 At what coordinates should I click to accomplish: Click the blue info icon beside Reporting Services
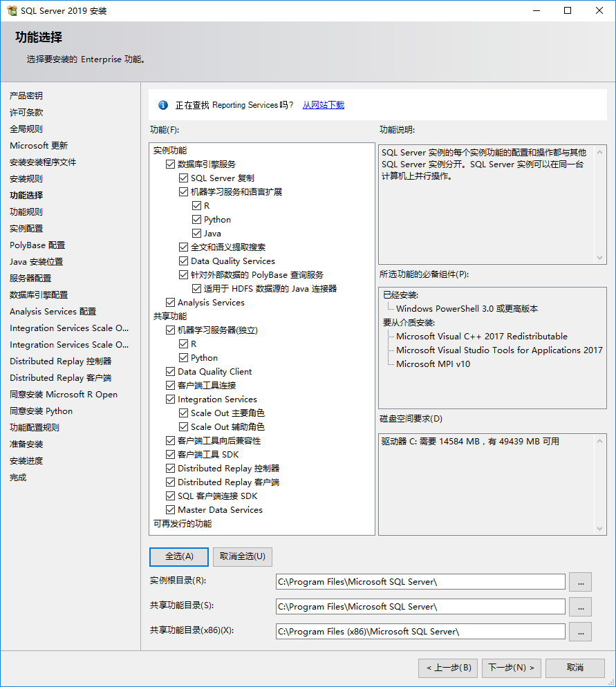tap(163, 105)
